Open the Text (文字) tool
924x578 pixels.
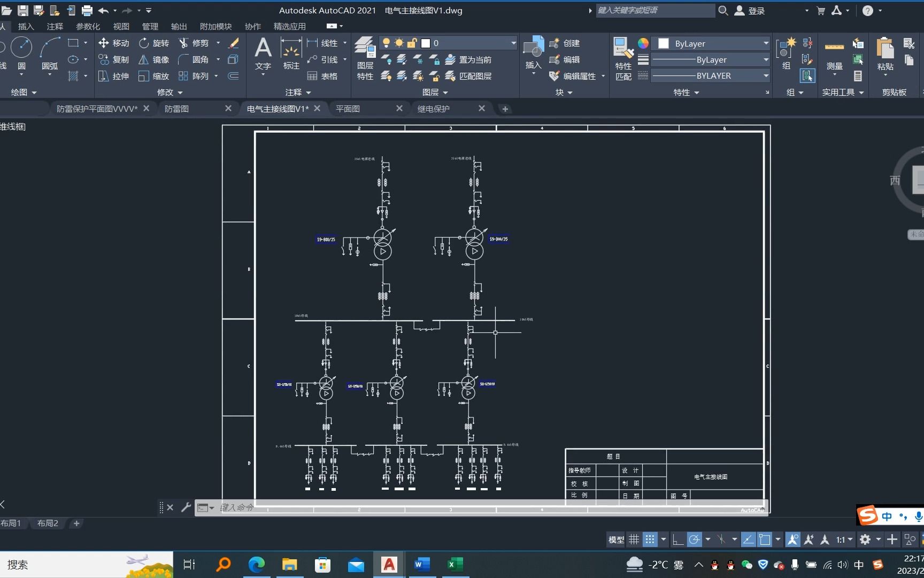tap(263, 54)
